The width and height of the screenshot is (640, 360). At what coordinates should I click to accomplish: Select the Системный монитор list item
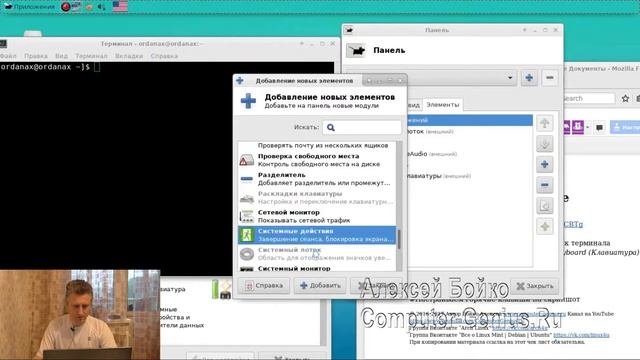pos(317,268)
